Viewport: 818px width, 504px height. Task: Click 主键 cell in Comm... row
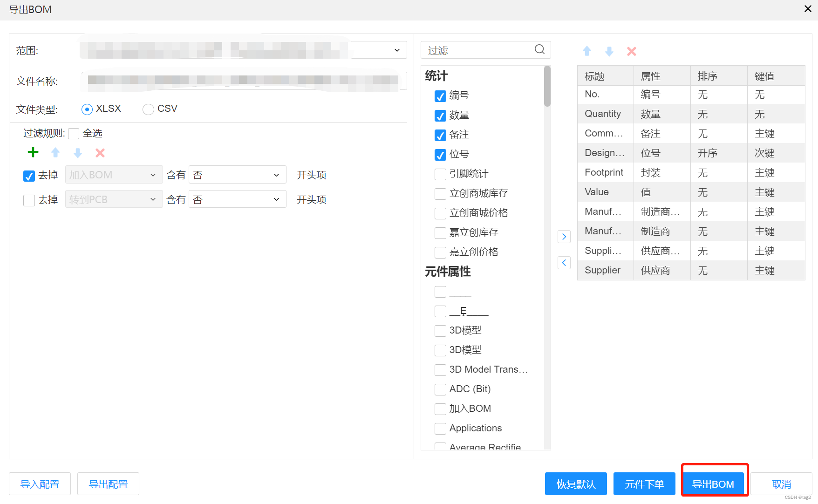776,134
